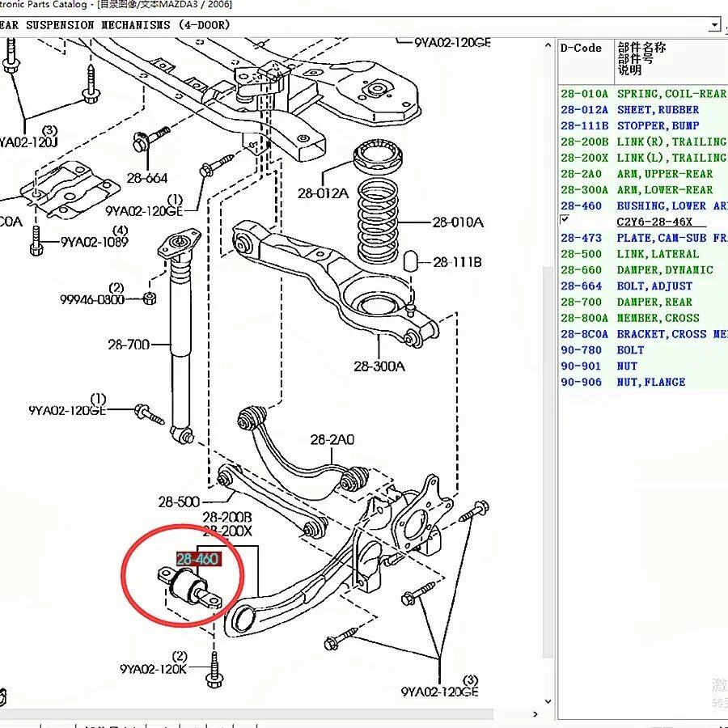Click the bump stopper part drawing
Image resolution: width=728 pixels, height=728 pixels.
[x=410, y=261]
